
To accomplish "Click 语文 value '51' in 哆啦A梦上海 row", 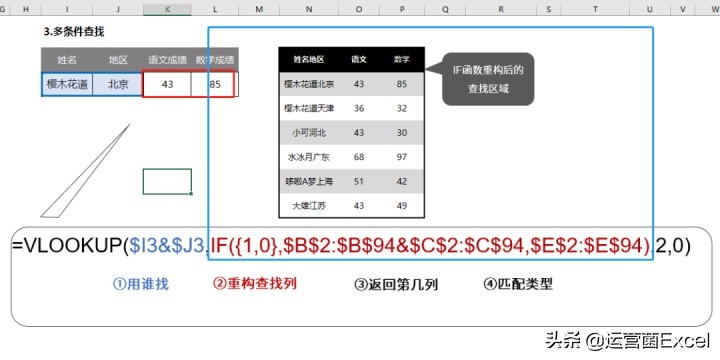I will coord(359,181).
